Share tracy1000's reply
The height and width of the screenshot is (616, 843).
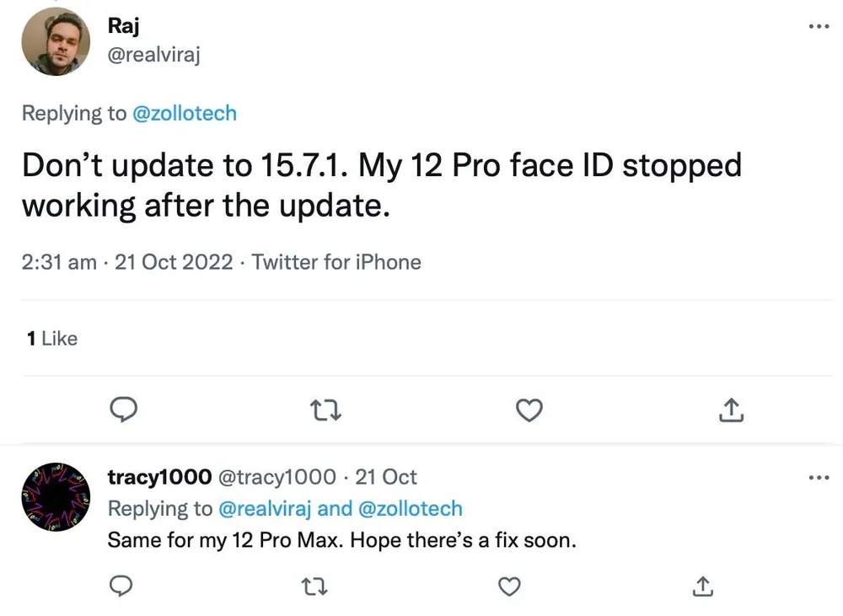click(702, 587)
